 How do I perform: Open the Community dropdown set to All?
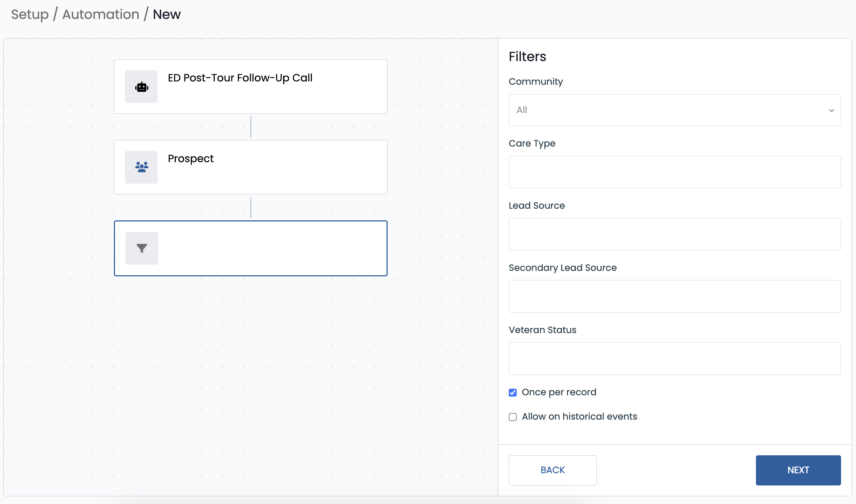(675, 110)
